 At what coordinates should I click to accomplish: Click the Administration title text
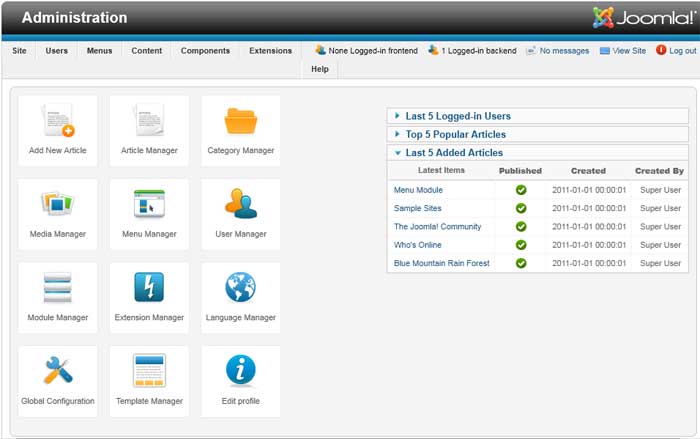point(75,17)
